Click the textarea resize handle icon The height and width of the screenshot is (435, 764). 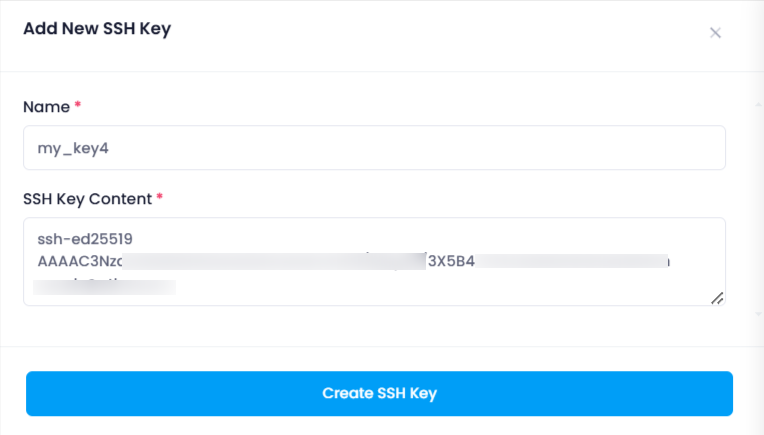pyautogui.click(x=717, y=298)
